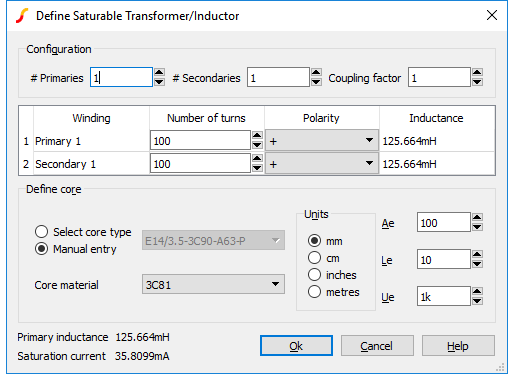This screenshot has width=512, height=374.
Task: Increase the Ae value with the up arrow
Action: 477,218
